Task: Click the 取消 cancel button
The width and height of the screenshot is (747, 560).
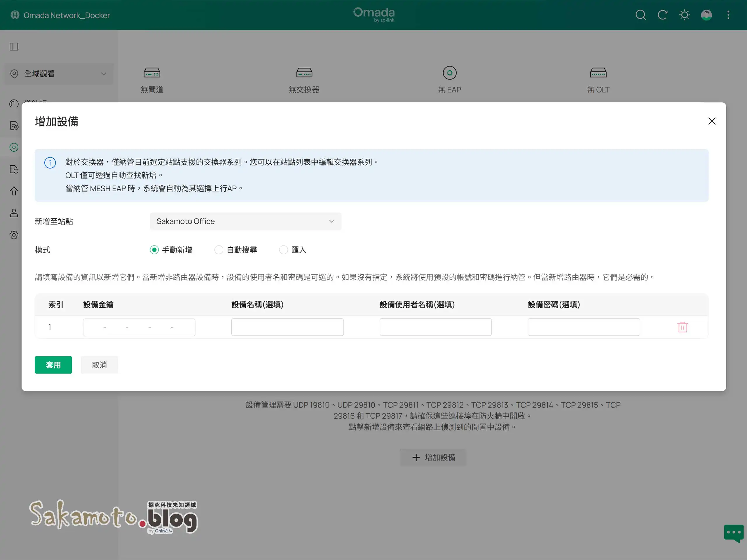Action: 99,365
